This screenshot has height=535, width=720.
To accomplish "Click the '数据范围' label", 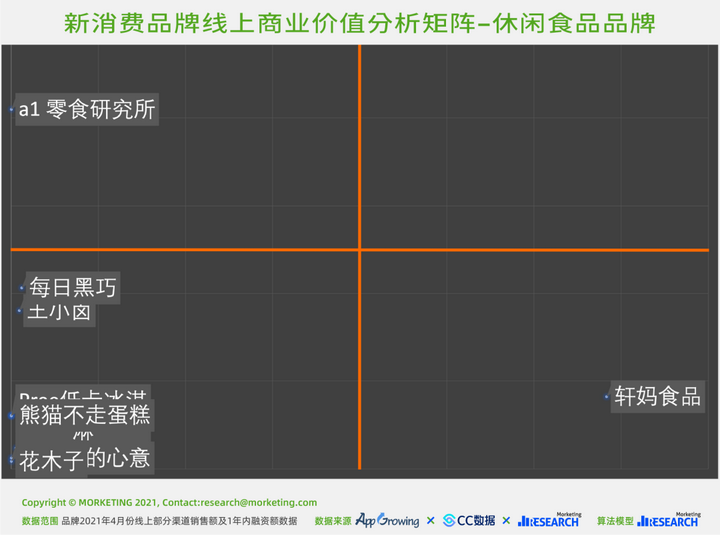I will tap(40, 521).
